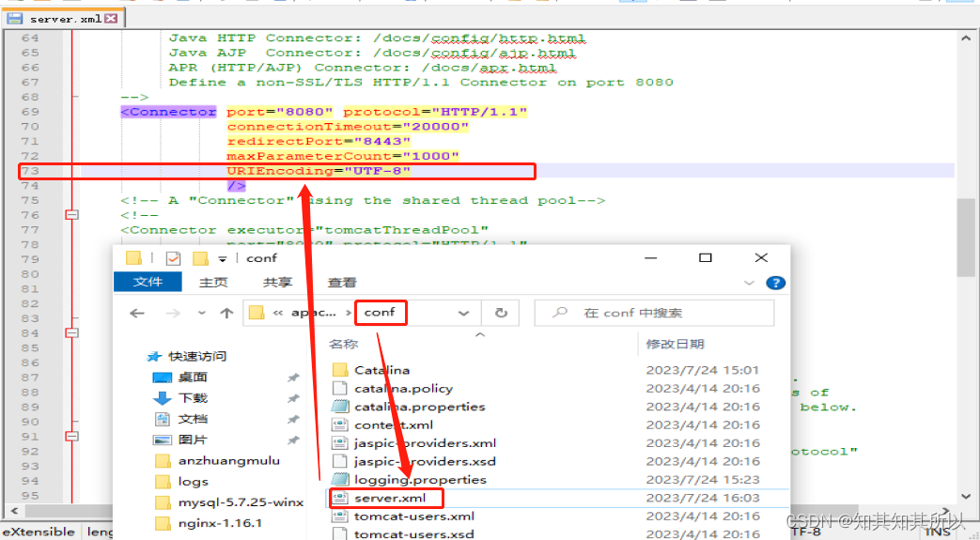Select the catalina.properties file

pos(419,407)
